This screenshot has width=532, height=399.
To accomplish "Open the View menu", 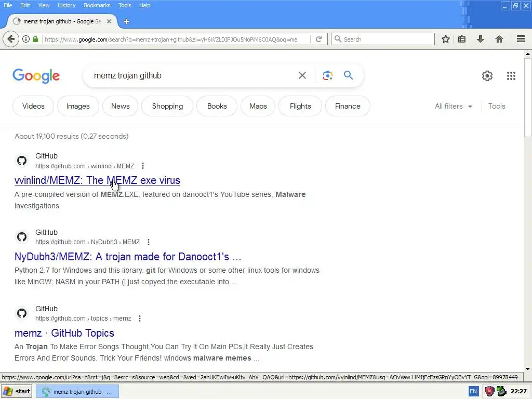I will 44,5.
